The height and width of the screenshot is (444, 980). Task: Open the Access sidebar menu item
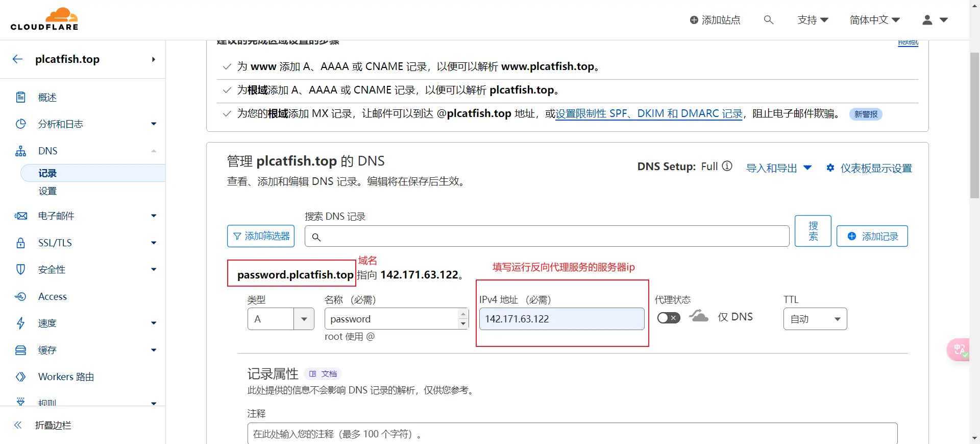coord(53,296)
